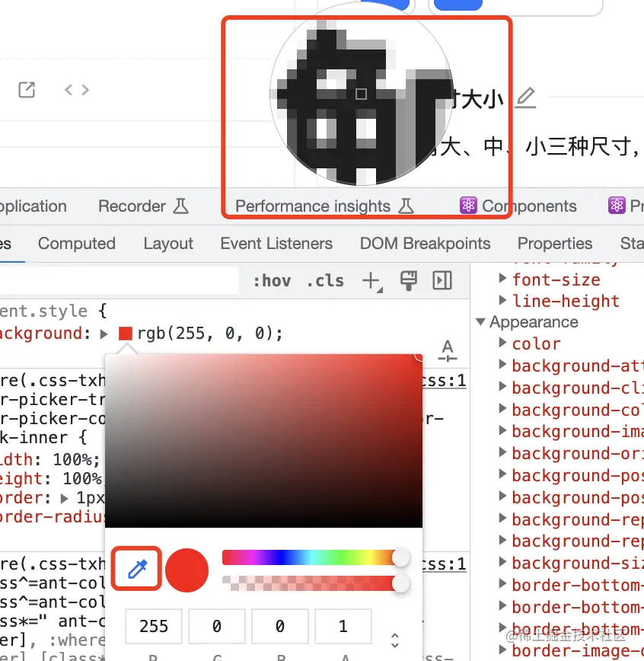The height and width of the screenshot is (661, 644).
Task: Expand the color computed property
Action: 502,342
